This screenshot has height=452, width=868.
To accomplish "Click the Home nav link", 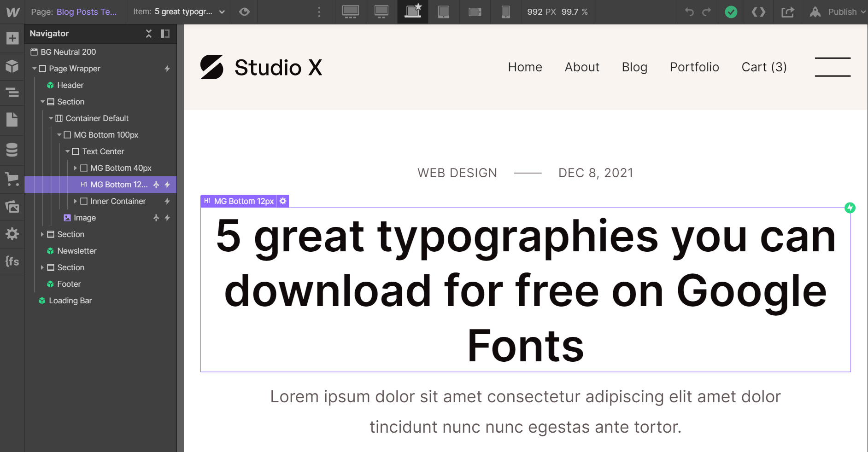I will (x=525, y=67).
